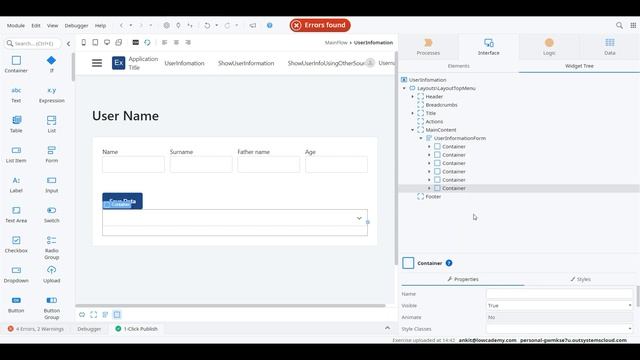Collapse the toolbox with the chevron arrow
640x360 pixels.
69,43
